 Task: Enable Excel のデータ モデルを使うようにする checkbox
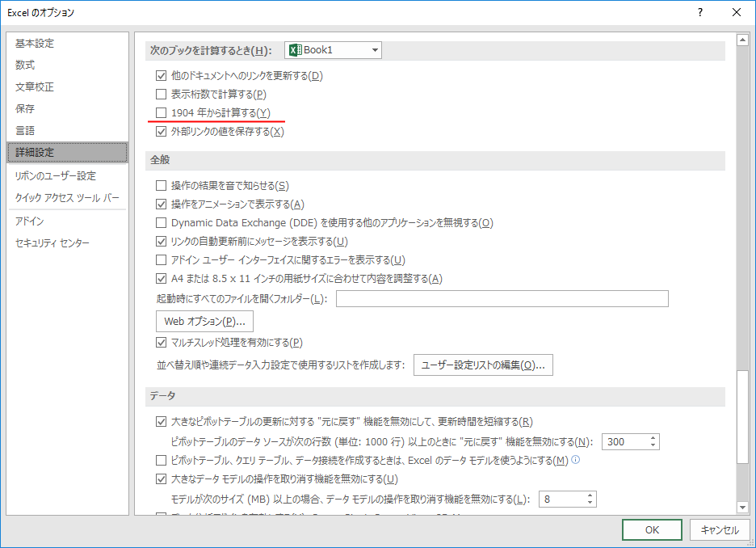pos(161,460)
